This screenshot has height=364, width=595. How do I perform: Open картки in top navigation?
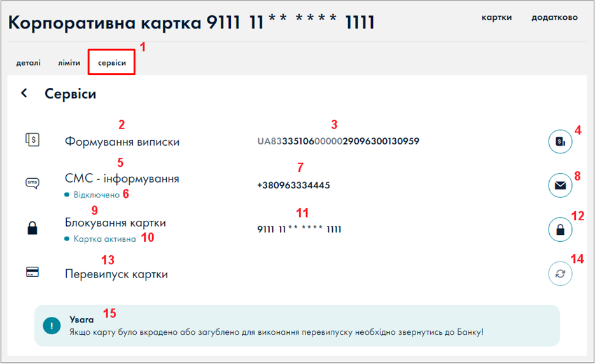click(496, 18)
